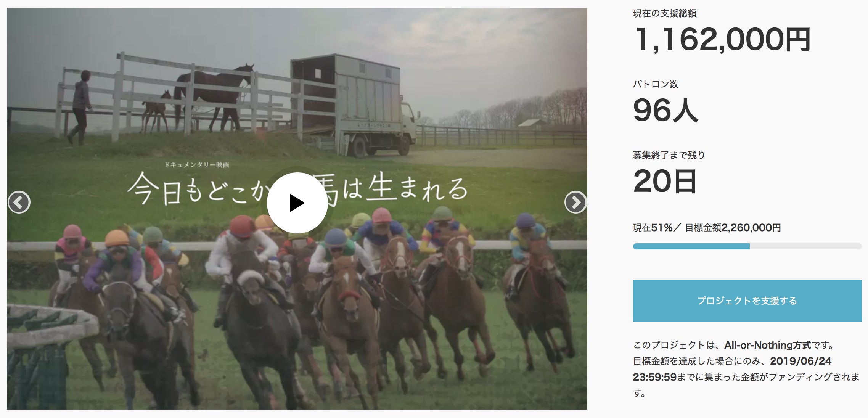This screenshot has width=868, height=418.
Task: Click the ドキュメンタリー映画 caption above the title
Action: point(196,165)
